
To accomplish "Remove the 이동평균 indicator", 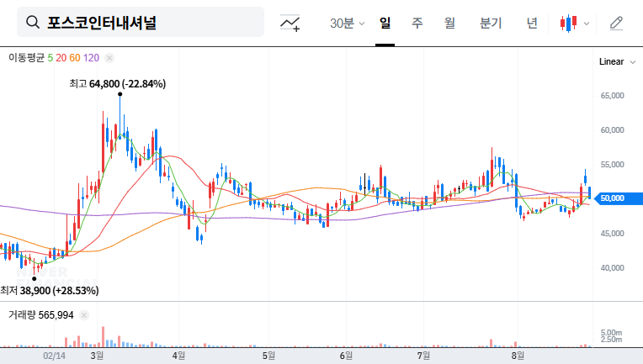I will click(109, 58).
